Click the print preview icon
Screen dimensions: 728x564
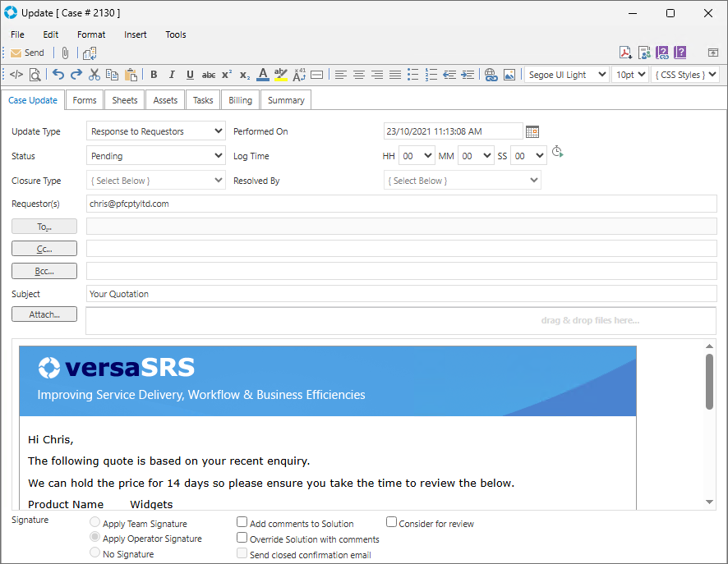tap(35, 74)
